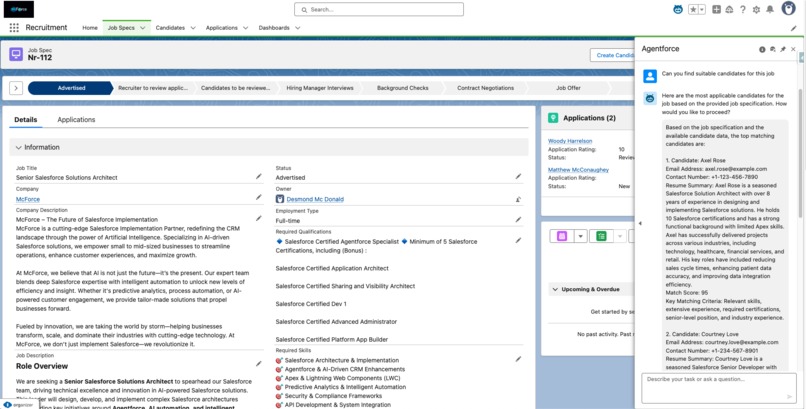The height and width of the screenshot is (409, 806).
Task: Collapse the Upcoming & Overdue section
Action: click(x=555, y=289)
